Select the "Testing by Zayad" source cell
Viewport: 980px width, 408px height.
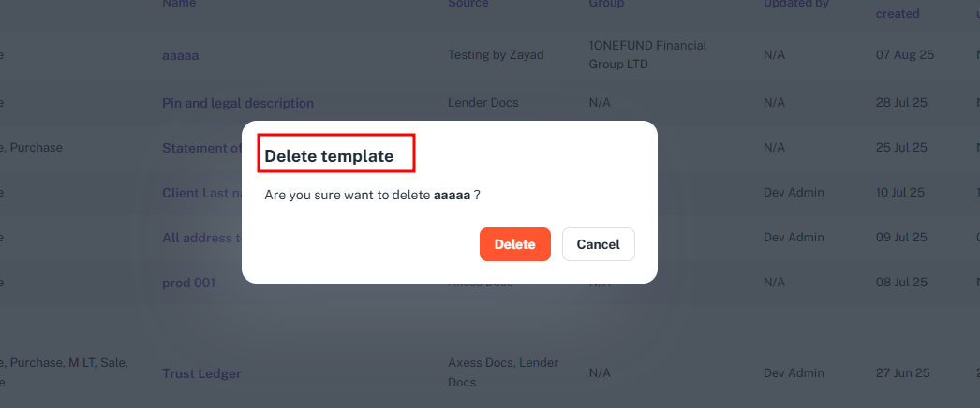(496, 55)
